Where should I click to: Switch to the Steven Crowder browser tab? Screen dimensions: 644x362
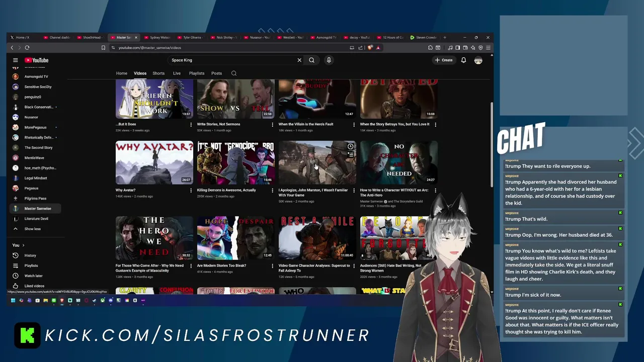[x=424, y=37]
